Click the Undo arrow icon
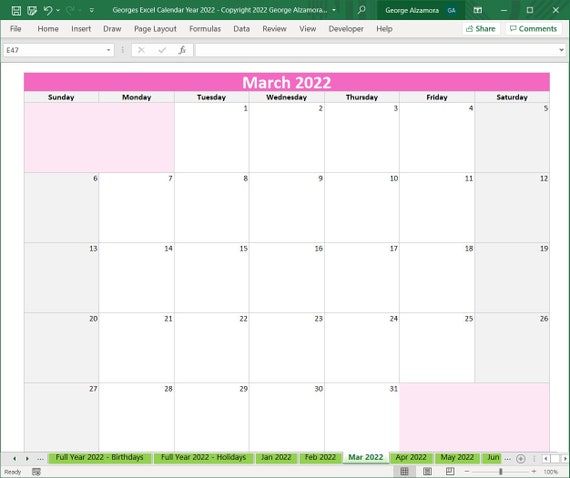The width and height of the screenshot is (570, 478). 48,10
